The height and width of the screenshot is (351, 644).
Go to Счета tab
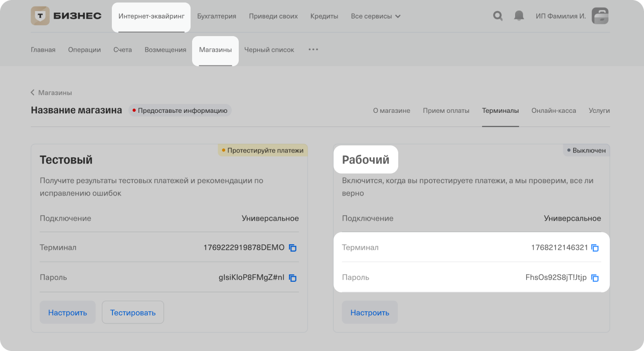tap(122, 50)
